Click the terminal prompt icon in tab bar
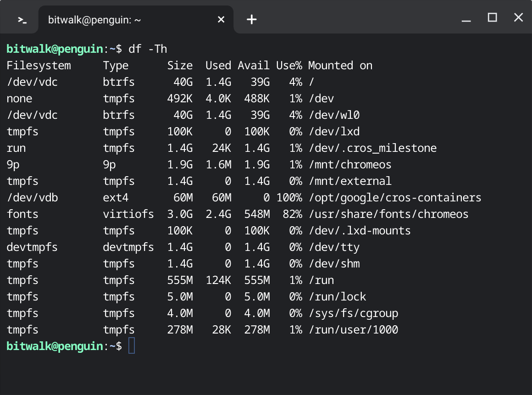 click(x=22, y=20)
